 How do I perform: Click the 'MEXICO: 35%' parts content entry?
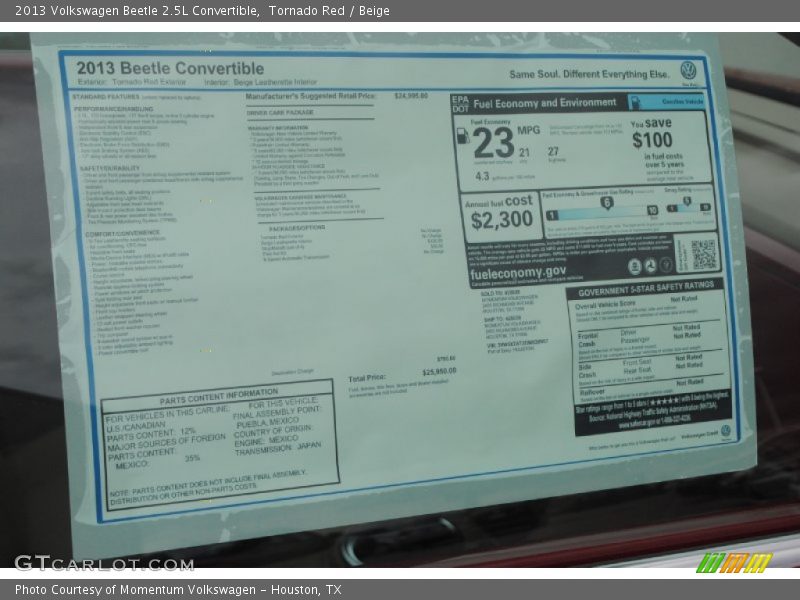[x=158, y=461]
